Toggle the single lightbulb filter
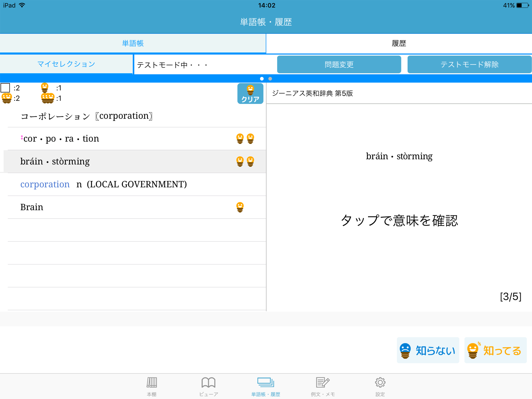This screenshot has height=399, width=532. point(45,88)
